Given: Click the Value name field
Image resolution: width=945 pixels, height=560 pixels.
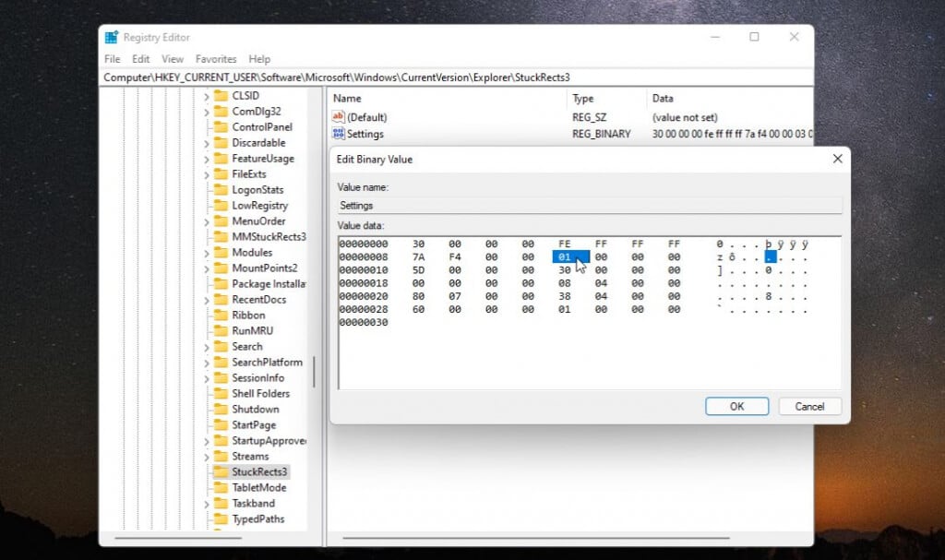Looking at the screenshot, I should [x=590, y=206].
